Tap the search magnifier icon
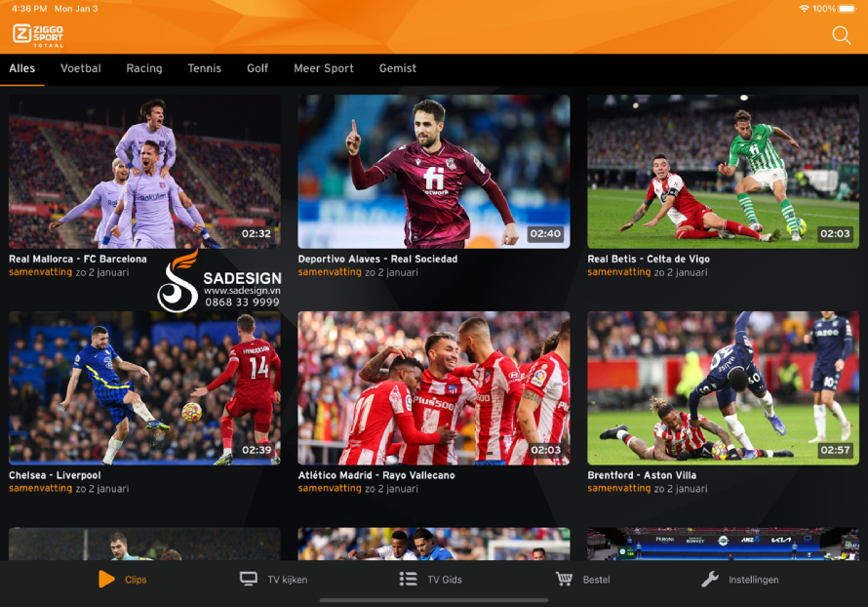 [x=841, y=35]
